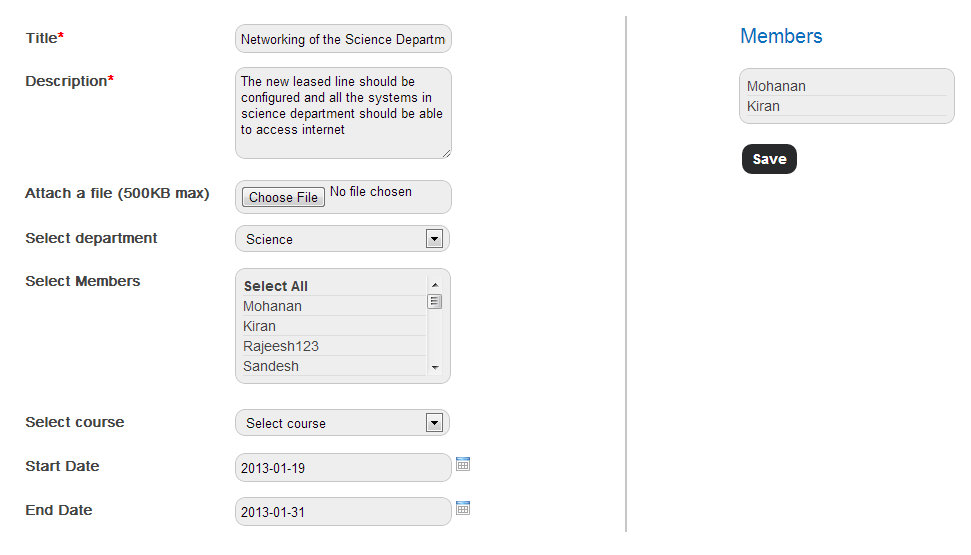
Task: Select All members in the list
Action: tap(276, 286)
